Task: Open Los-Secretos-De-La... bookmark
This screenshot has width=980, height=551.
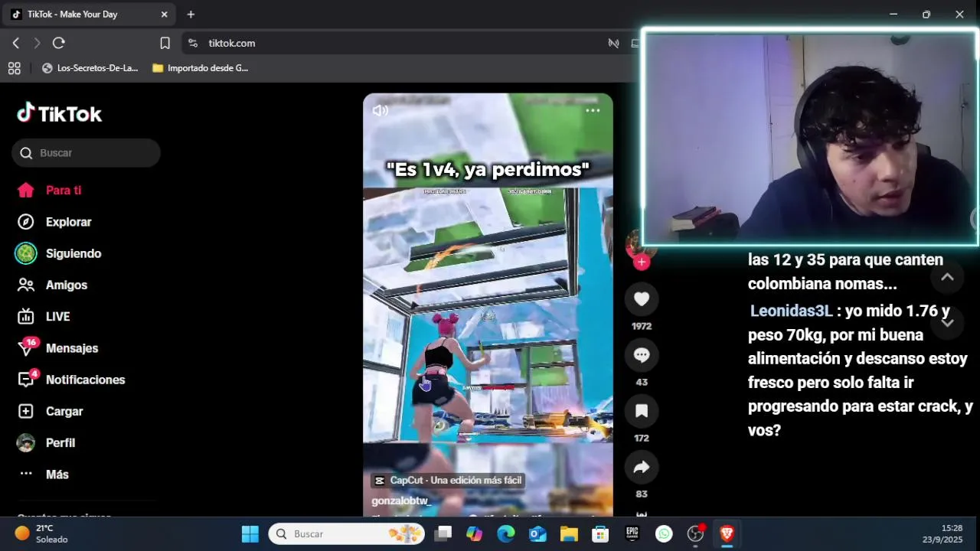Action: coord(90,68)
